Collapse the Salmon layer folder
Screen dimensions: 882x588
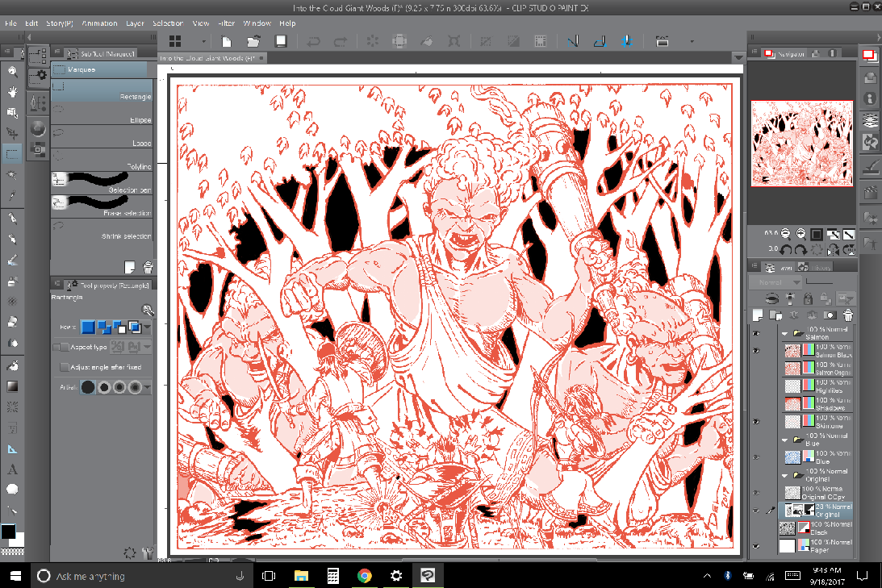[x=784, y=333]
